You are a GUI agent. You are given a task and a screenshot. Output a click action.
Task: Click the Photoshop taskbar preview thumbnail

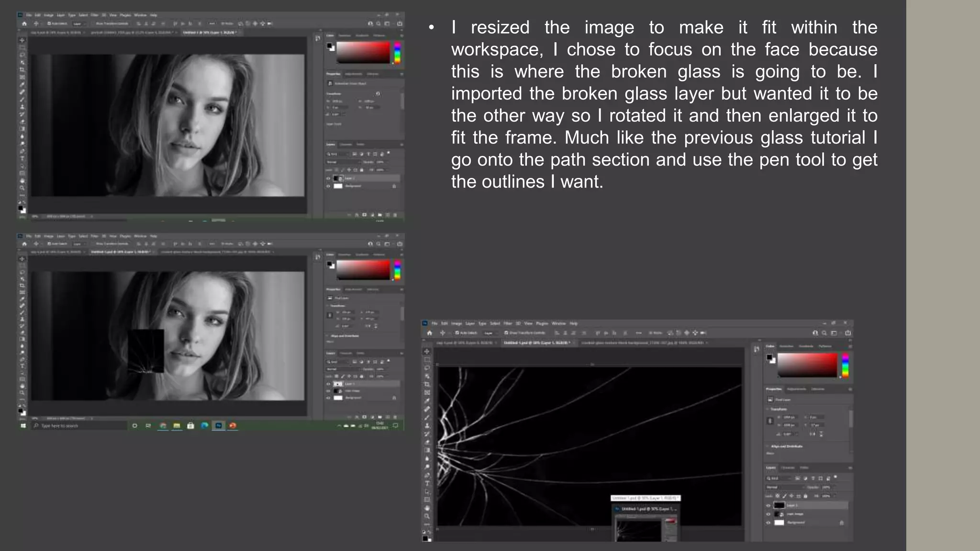coord(646,529)
